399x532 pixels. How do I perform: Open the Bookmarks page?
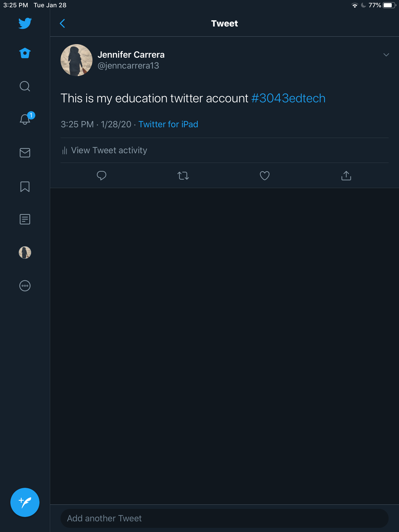tap(25, 187)
